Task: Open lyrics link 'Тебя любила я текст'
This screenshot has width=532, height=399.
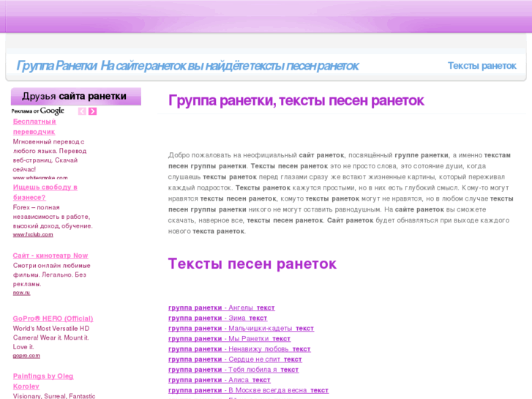Action: click(x=233, y=370)
